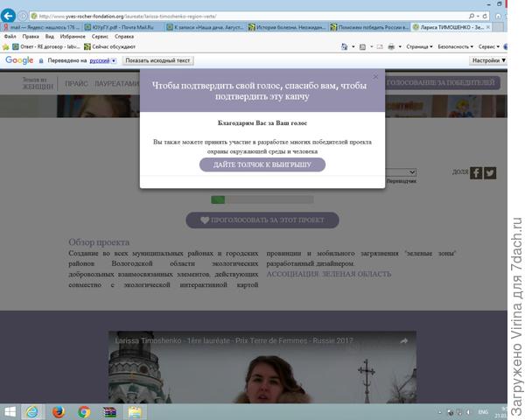Click the favorites star icon
Viewport: 525px width, 420px height.
click(6, 47)
